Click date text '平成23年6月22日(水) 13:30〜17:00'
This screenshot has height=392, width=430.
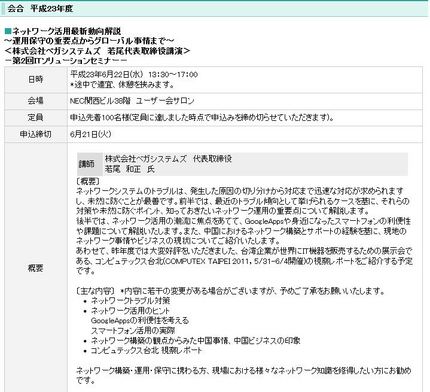pyautogui.click(x=134, y=74)
